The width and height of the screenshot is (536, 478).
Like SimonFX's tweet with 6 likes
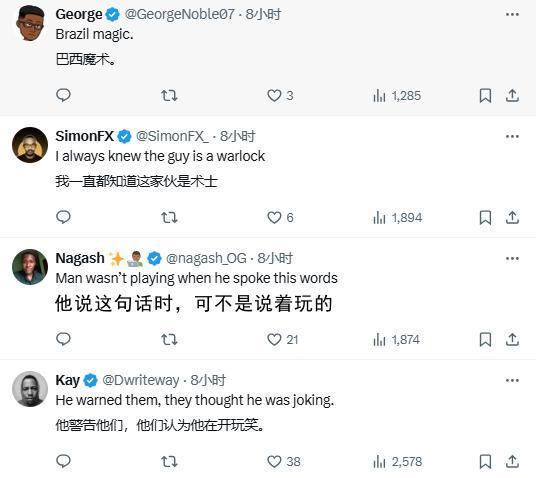[x=280, y=217]
